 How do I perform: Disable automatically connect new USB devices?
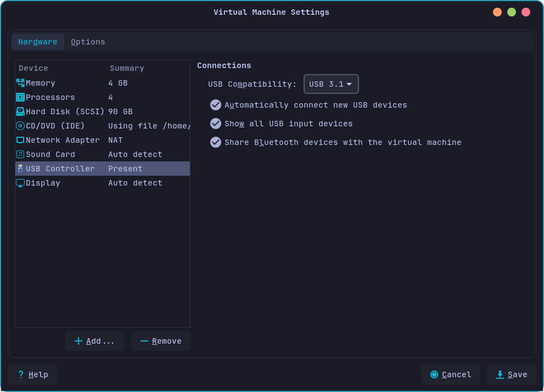[216, 105]
